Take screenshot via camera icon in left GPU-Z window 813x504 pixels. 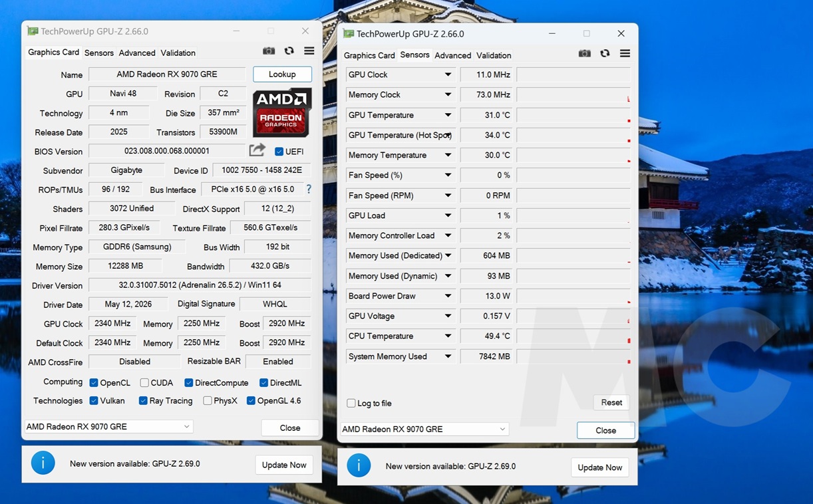[269, 51]
